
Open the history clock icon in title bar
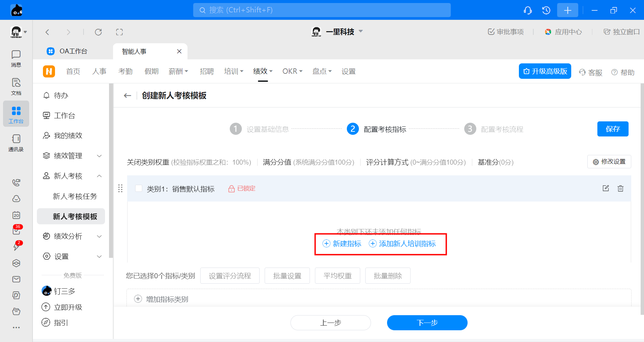coord(546,10)
